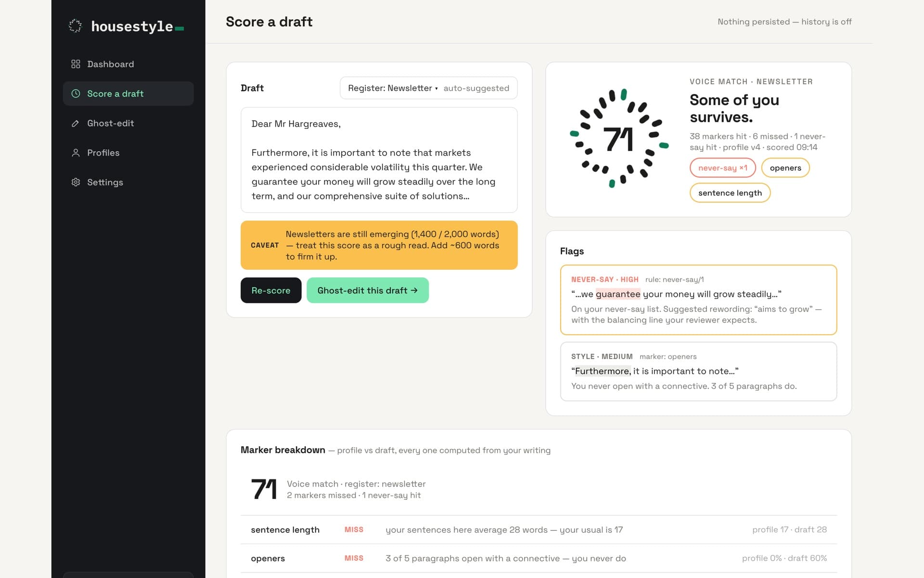Click profile 0% · draft 60% value
Screen dimensions: 924x578
click(x=784, y=558)
